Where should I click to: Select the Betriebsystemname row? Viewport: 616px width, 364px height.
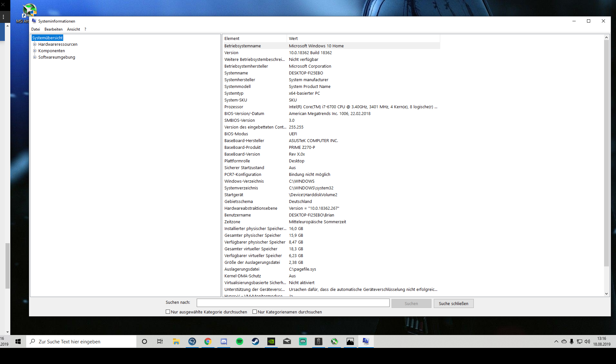coord(331,46)
